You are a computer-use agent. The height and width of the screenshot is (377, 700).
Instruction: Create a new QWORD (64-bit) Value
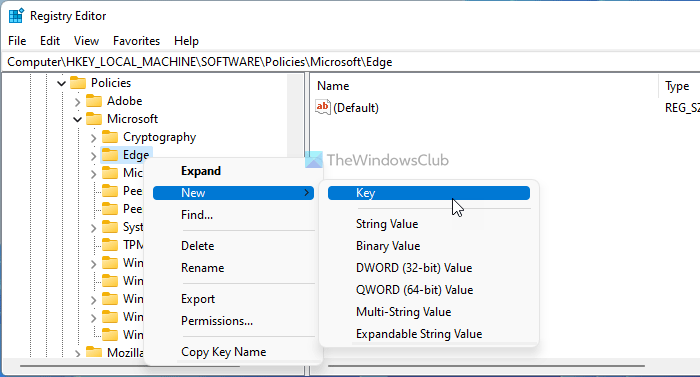[x=429, y=290]
